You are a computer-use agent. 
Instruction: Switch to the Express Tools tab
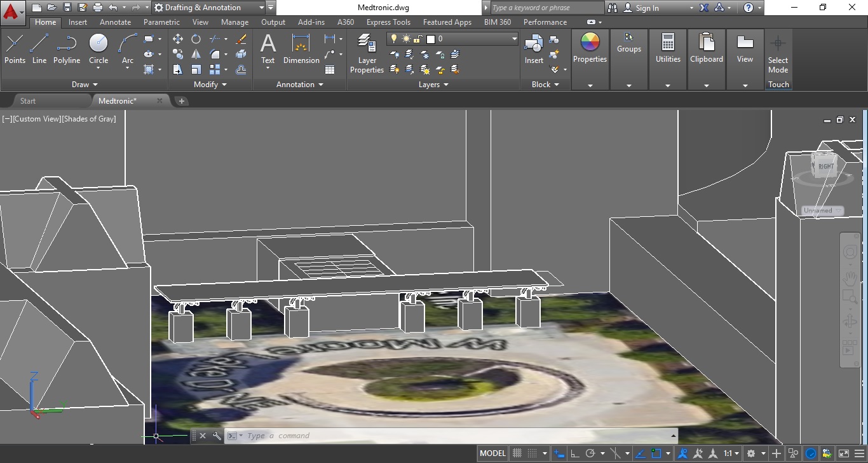(388, 22)
